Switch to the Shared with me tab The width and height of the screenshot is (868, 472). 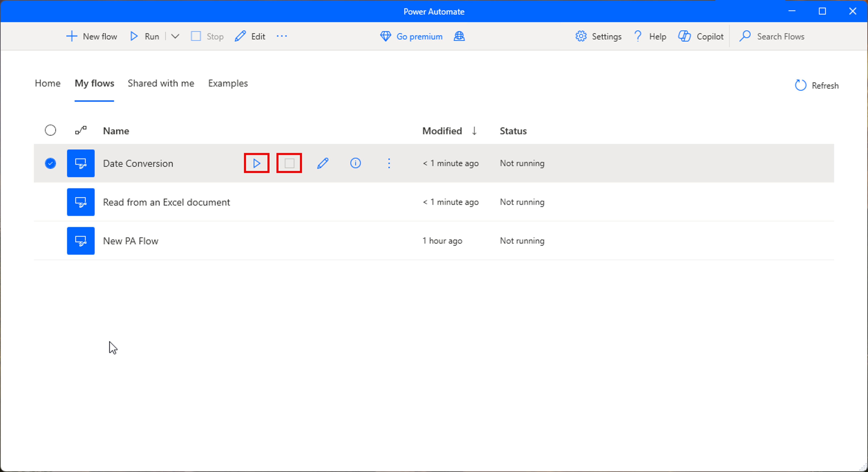pos(161,83)
